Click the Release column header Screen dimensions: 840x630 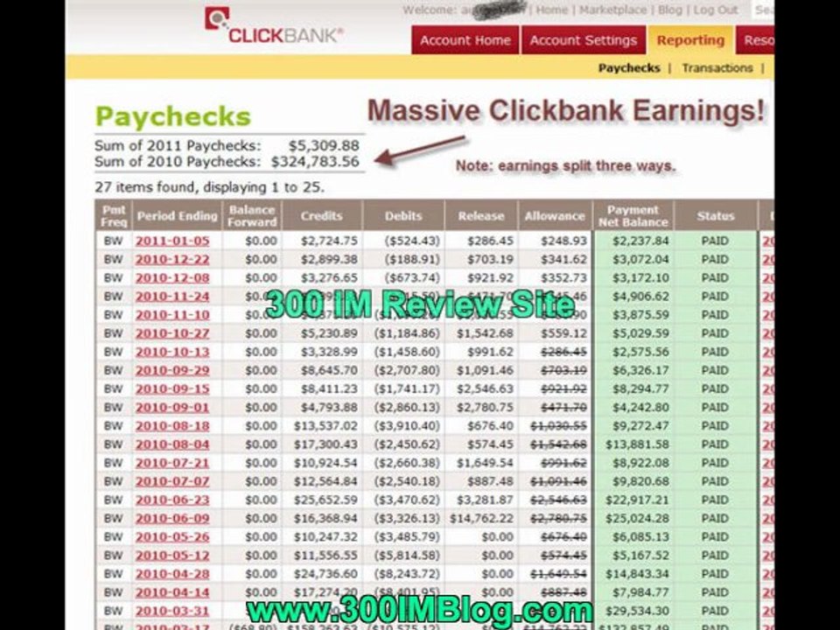tap(481, 216)
